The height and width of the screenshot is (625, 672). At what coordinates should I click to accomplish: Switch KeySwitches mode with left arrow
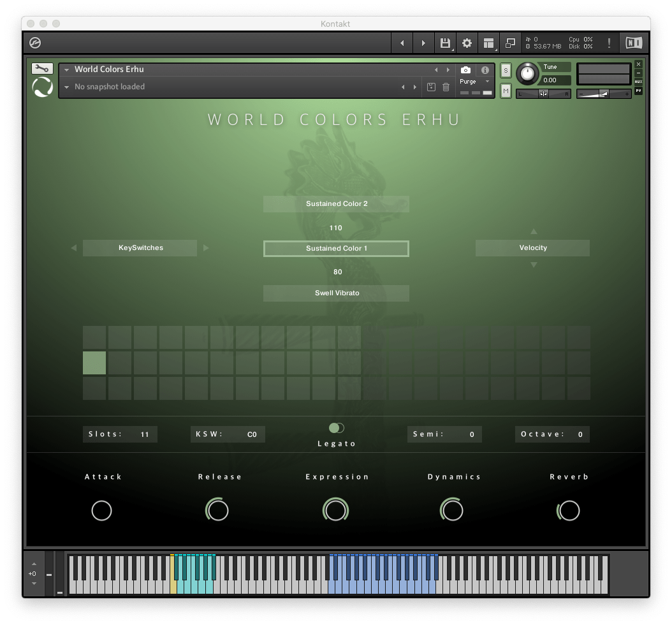[74, 248]
